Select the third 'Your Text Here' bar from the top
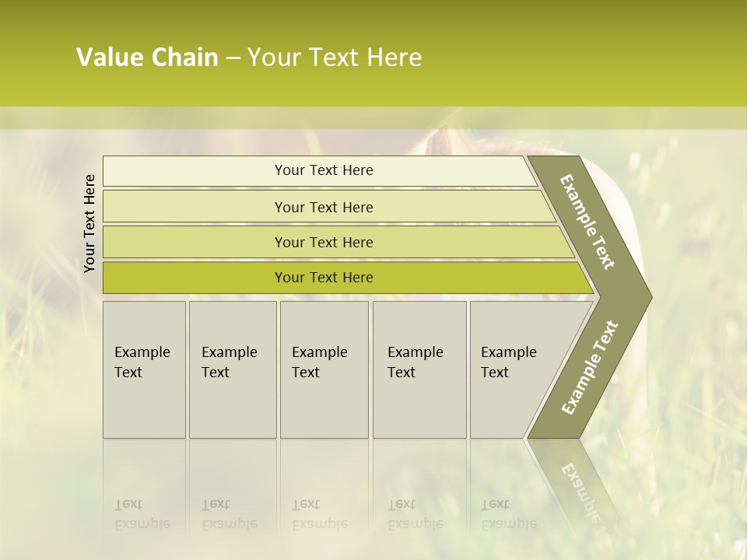Screen dimensions: 747x560 coord(323,242)
